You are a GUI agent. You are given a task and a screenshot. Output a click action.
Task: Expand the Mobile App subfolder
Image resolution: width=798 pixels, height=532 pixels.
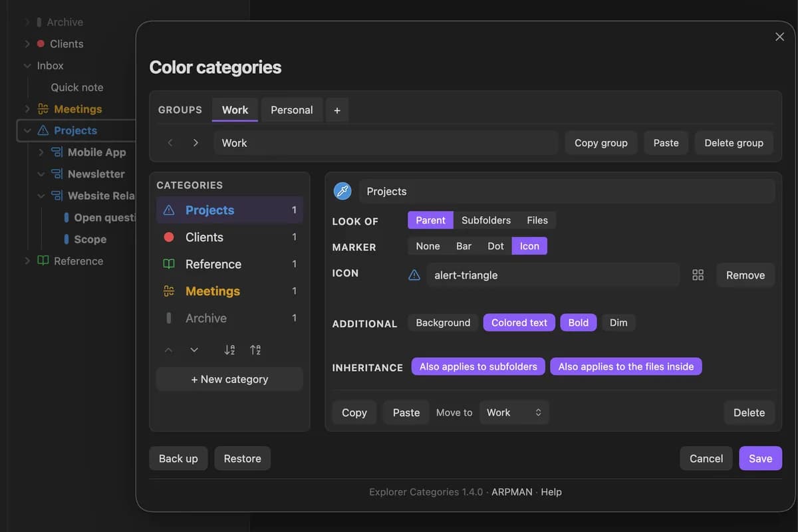point(41,152)
